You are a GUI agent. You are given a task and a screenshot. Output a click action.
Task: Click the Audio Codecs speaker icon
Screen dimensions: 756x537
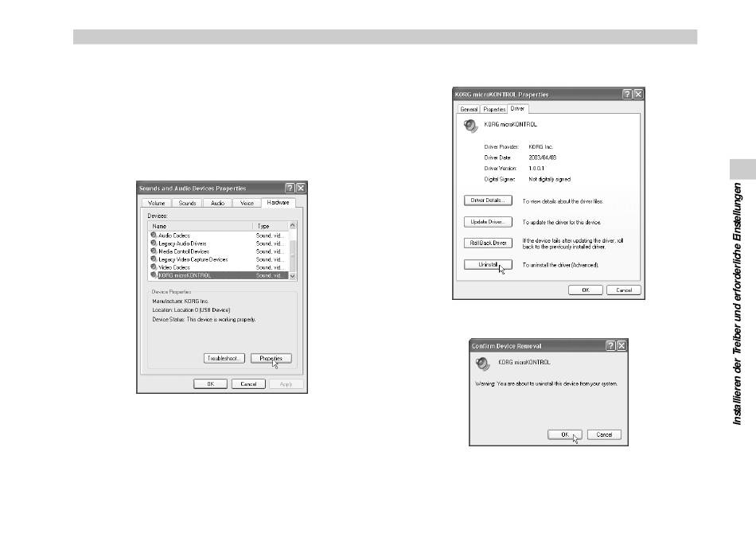coord(154,235)
